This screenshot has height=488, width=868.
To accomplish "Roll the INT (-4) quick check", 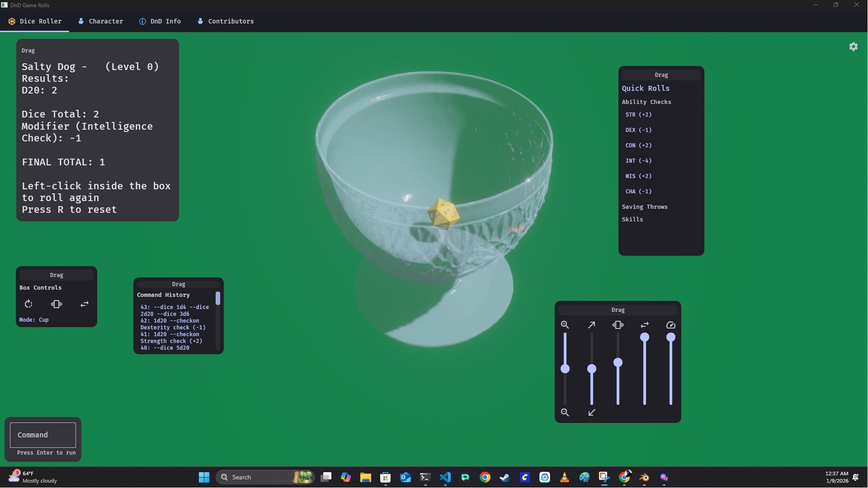I will (638, 161).
